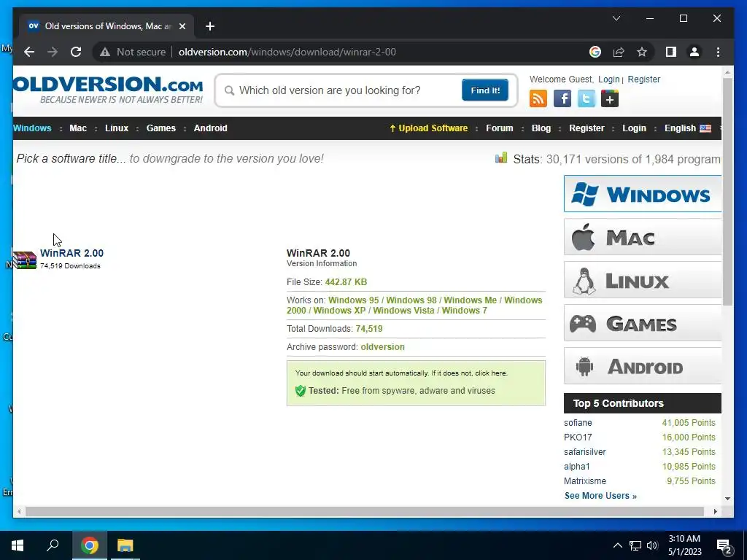Open contributor sofiane's profile
This screenshot has width=747, height=560.
578,423
